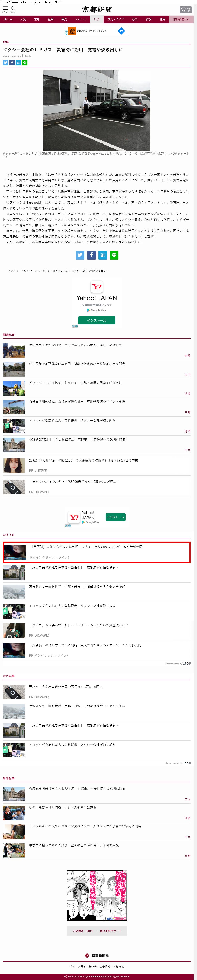Click large LINE share icon below article
The image size is (197, 980).
114,255
